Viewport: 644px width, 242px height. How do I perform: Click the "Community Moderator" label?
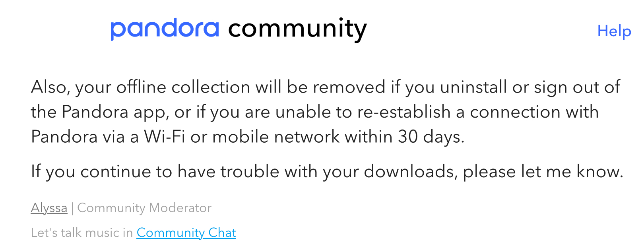(144, 208)
